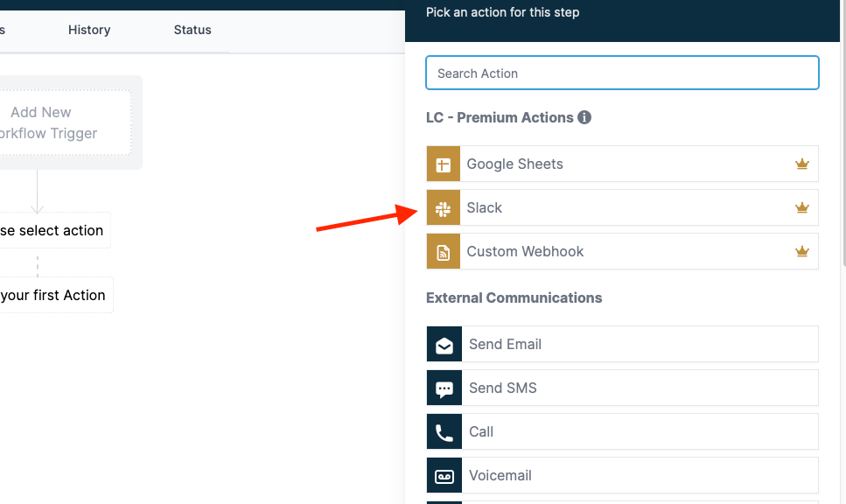Click the LC - Premium Actions heading
The width and height of the screenshot is (846, 504).
(500, 117)
